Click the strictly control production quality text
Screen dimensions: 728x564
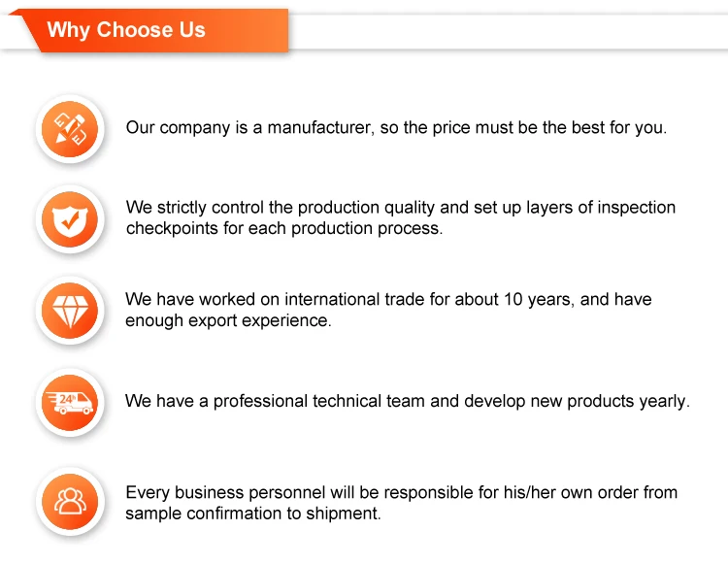[400, 208]
